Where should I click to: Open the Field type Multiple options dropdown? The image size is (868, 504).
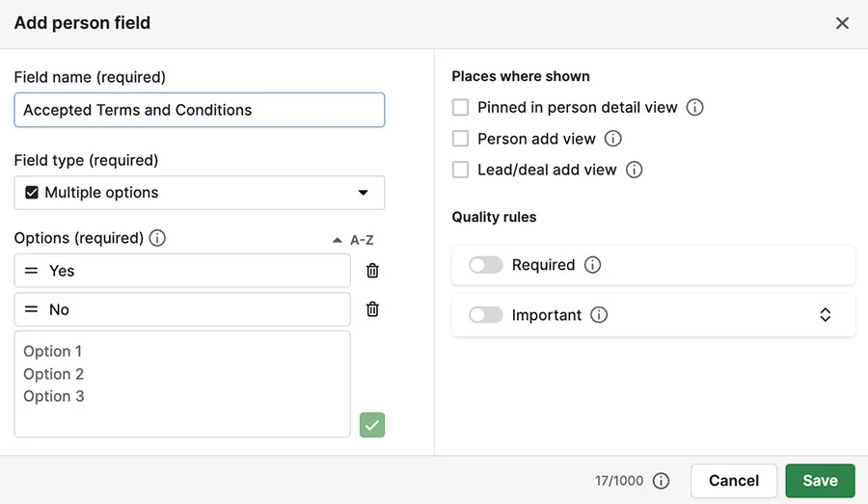tap(200, 193)
